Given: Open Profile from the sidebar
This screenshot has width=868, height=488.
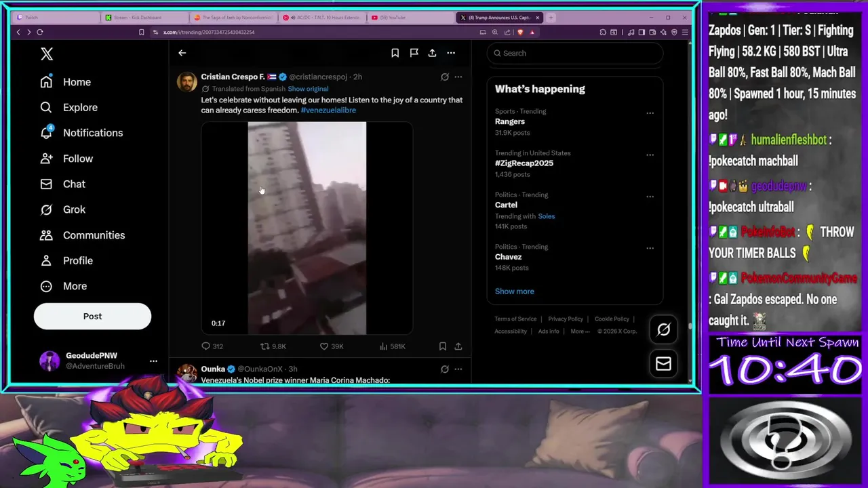Looking at the screenshot, I should (66, 260).
